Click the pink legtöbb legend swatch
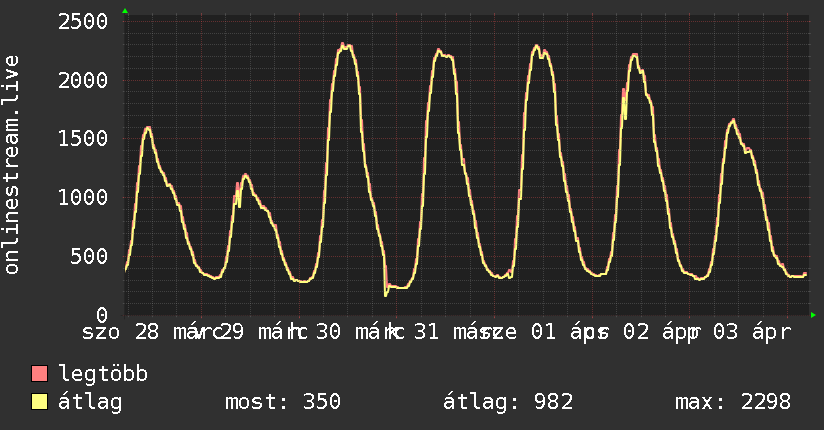Image resolution: width=824 pixels, height=430 pixels. 39,373
